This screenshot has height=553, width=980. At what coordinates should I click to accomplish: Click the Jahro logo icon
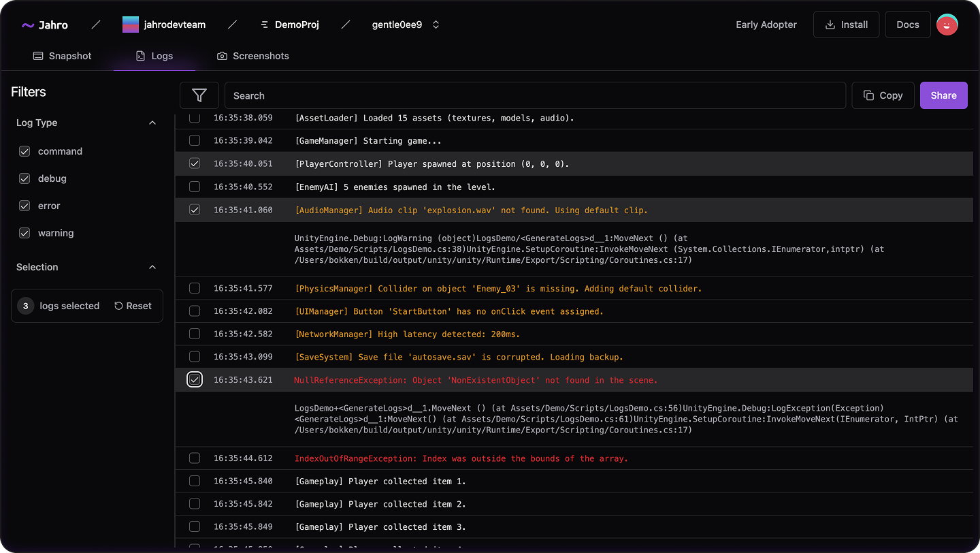click(x=28, y=25)
